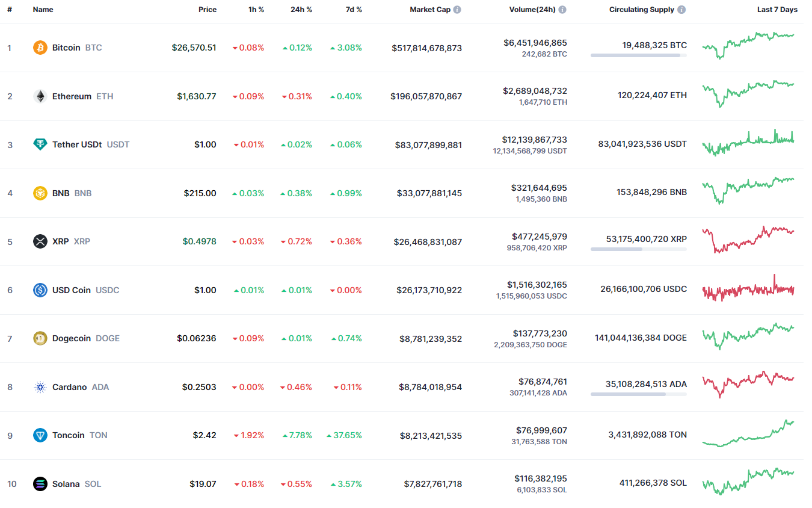Sort coins by the Name header
This screenshot has height=508, width=812.
pos(43,10)
